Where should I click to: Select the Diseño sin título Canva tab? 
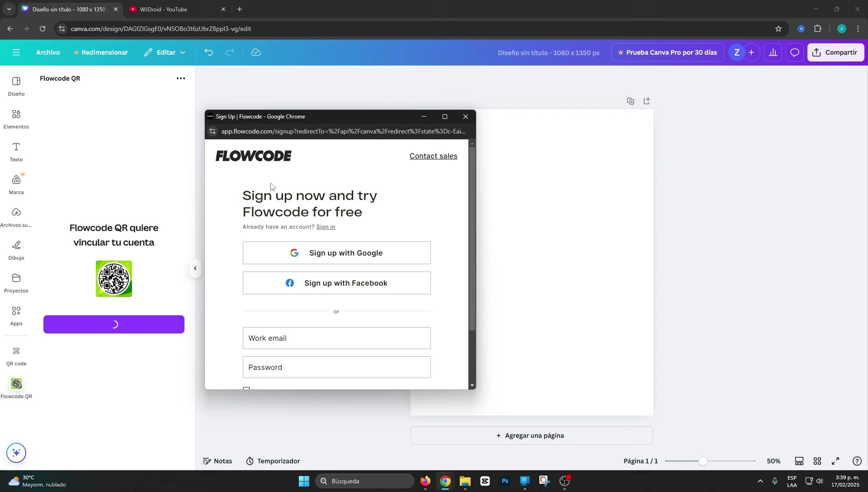click(x=70, y=9)
